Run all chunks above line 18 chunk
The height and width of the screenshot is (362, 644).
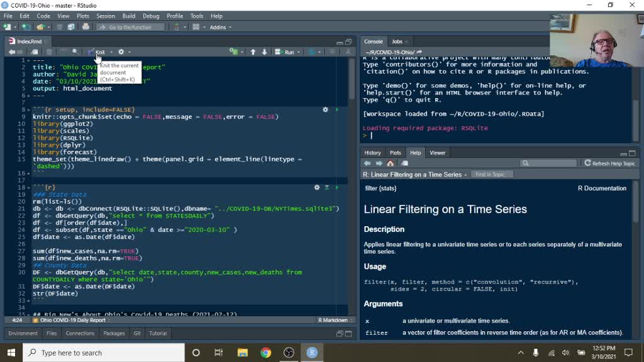327,187
